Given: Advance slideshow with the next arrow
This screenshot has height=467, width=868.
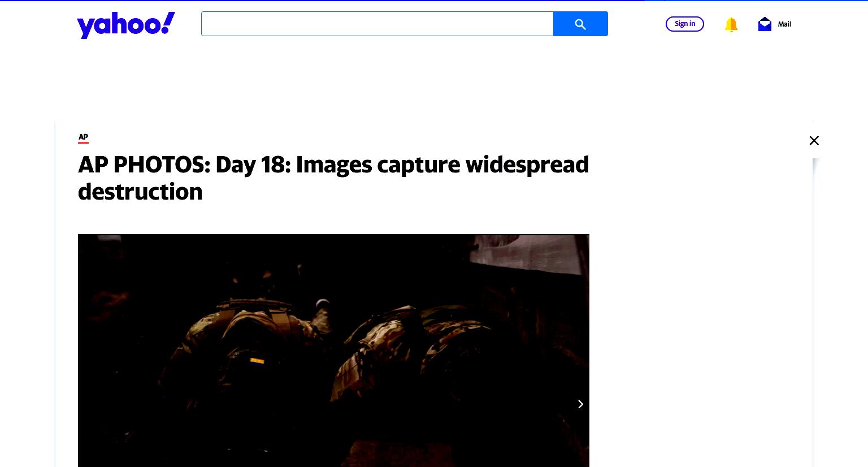Looking at the screenshot, I should (580, 404).
